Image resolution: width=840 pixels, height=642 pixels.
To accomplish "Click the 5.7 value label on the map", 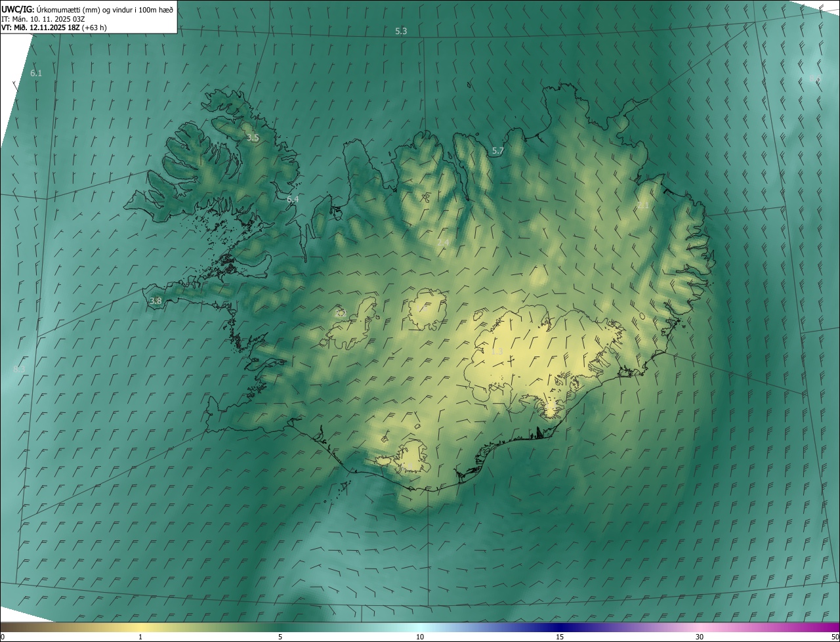I will coord(498,151).
